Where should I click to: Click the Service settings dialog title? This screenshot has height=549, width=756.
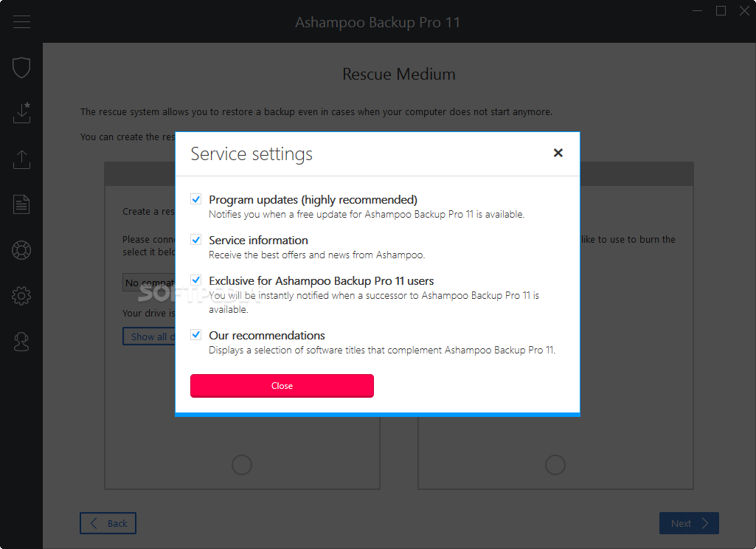pyautogui.click(x=252, y=154)
